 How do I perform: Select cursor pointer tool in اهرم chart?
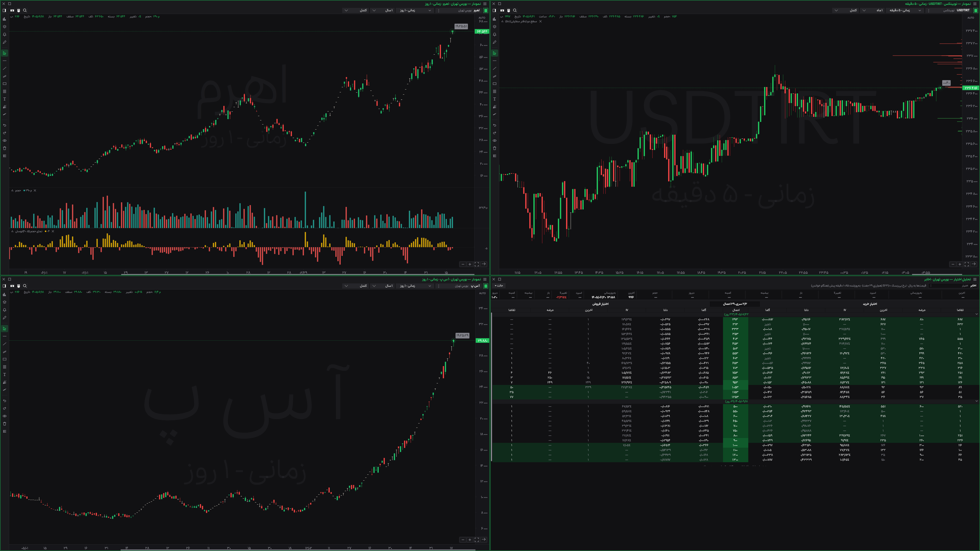(5, 53)
